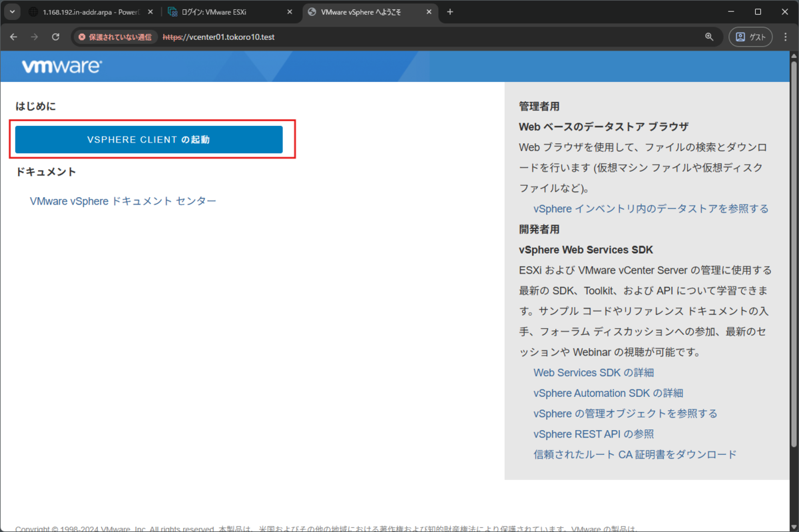This screenshot has height=532, width=799.
Task: Open vSphere インベントリ内のデータストアを参照する link
Action: coord(651,209)
